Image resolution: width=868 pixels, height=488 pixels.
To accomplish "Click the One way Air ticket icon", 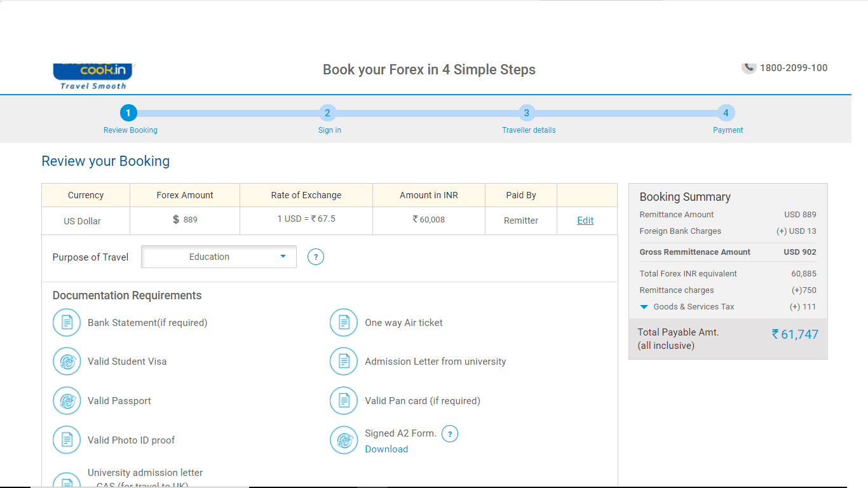I will pyautogui.click(x=344, y=323).
